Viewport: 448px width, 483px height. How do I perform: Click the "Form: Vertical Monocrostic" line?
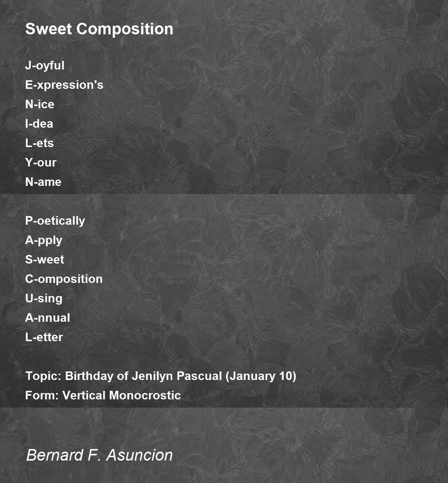click(103, 395)
